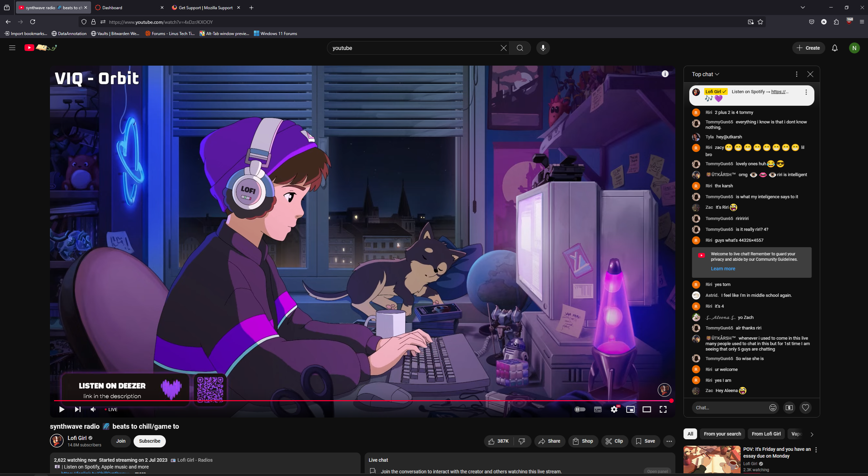Enable miniplayer mode
This screenshot has height=476, width=868.
coord(630,409)
